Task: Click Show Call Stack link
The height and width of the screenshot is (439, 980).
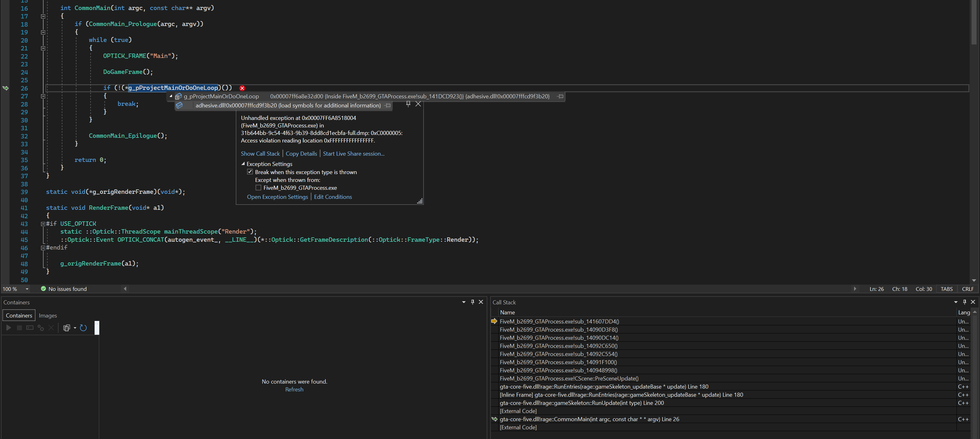Action: pos(260,154)
